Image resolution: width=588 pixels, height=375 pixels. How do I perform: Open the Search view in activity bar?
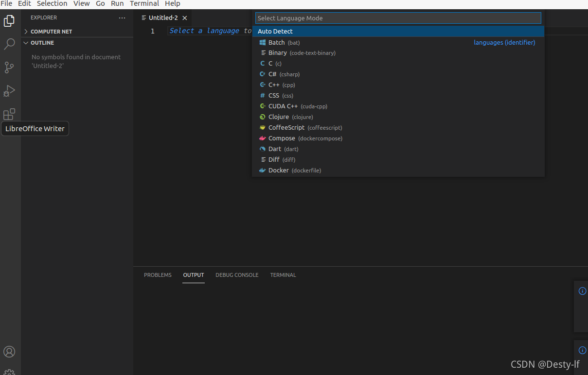pos(9,44)
